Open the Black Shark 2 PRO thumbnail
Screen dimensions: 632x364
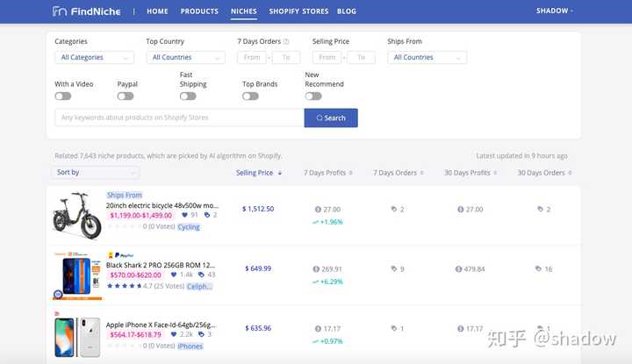point(77,276)
